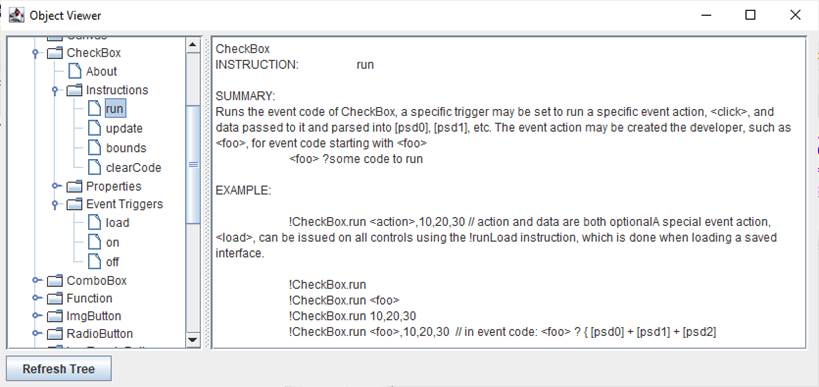
Task: Click the tree scrollbar down arrow
Action: tap(193, 340)
